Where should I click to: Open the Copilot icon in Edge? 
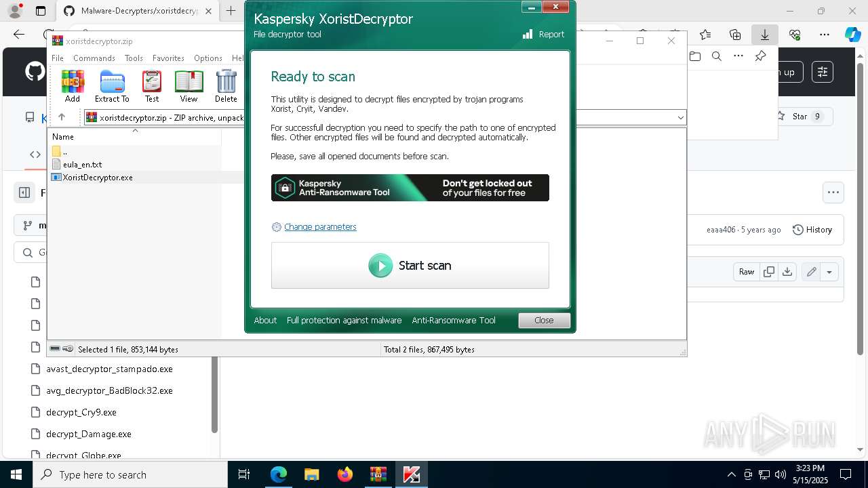(x=852, y=35)
